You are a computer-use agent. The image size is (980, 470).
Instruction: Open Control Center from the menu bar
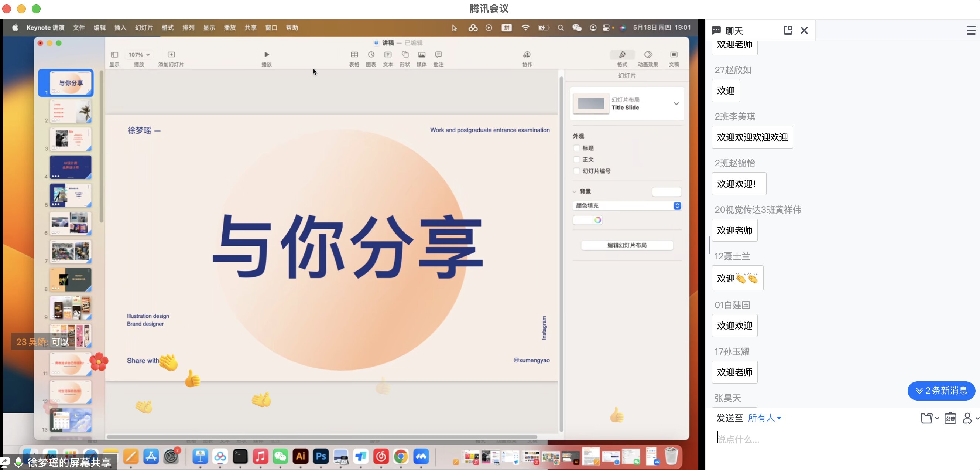[606, 28]
